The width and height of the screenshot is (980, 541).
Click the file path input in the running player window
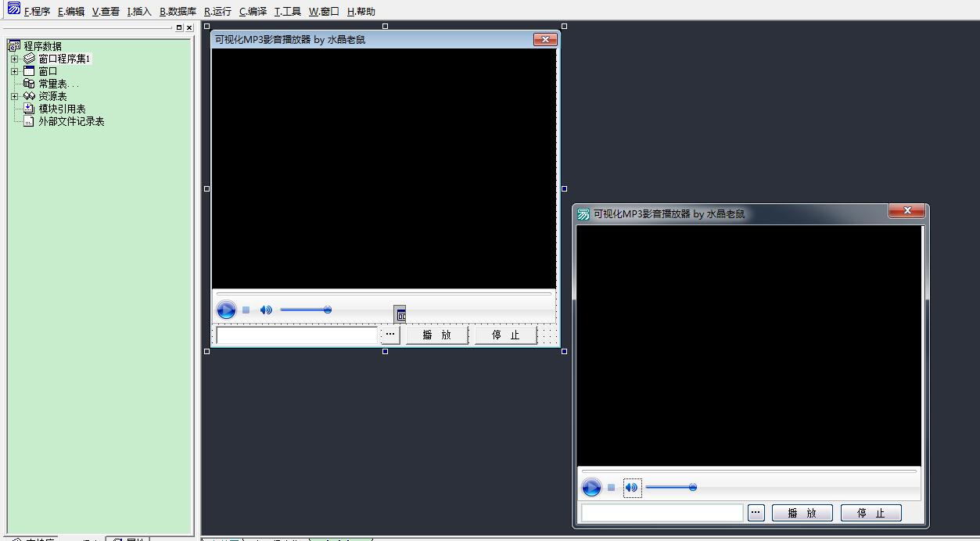coord(662,513)
